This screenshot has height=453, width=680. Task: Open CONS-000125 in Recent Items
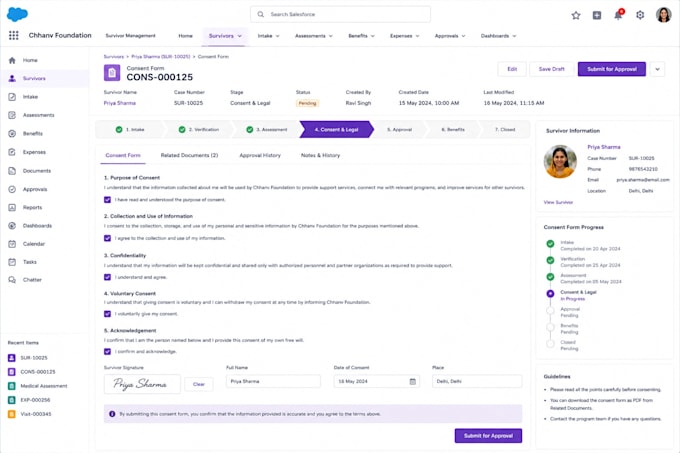[38, 372]
